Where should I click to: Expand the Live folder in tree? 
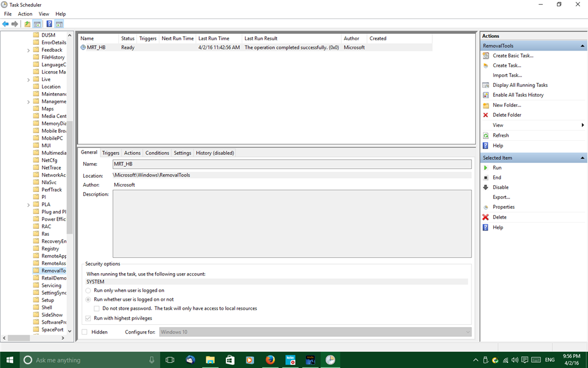pos(29,79)
